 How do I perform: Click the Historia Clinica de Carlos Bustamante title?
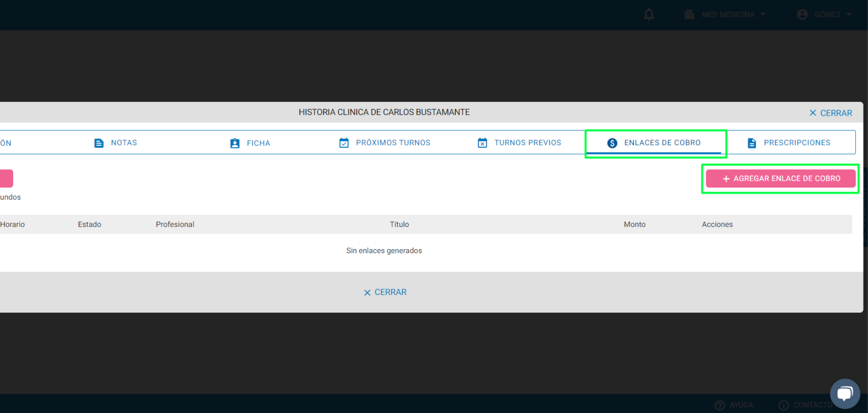pyautogui.click(x=384, y=112)
